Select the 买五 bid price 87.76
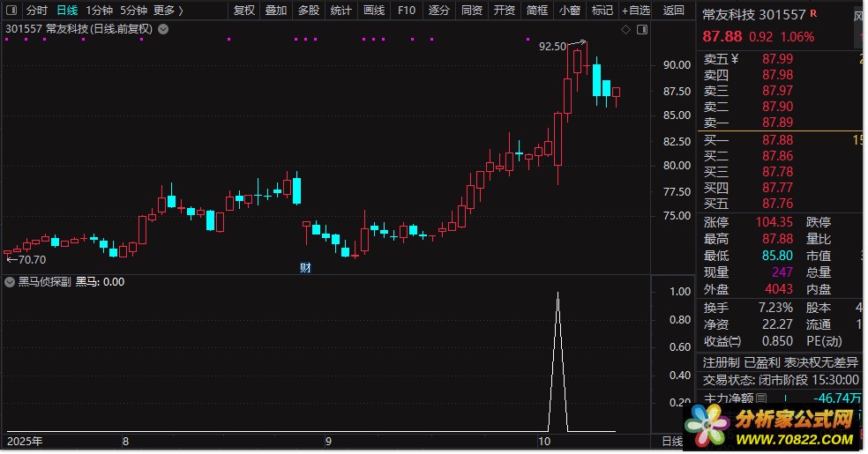This screenshot has height=454, width=868. (777, 204)
